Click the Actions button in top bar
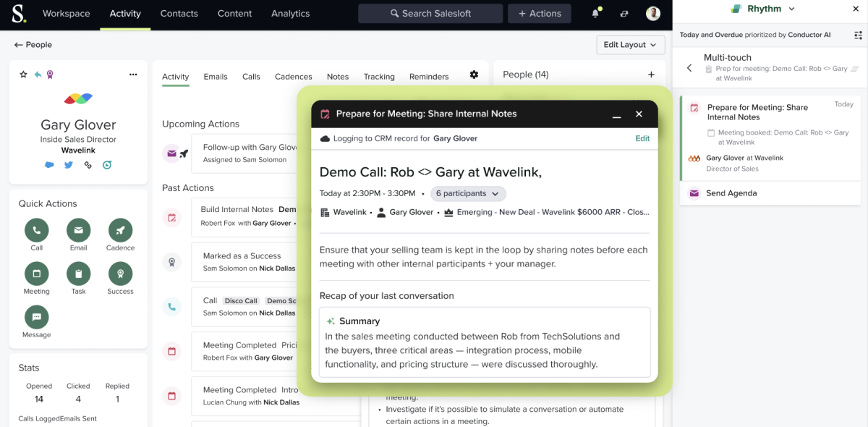 [540, 14]
